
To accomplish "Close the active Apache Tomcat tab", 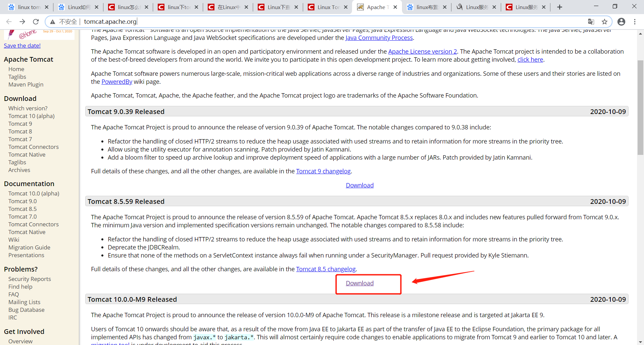I will (395, 7).
